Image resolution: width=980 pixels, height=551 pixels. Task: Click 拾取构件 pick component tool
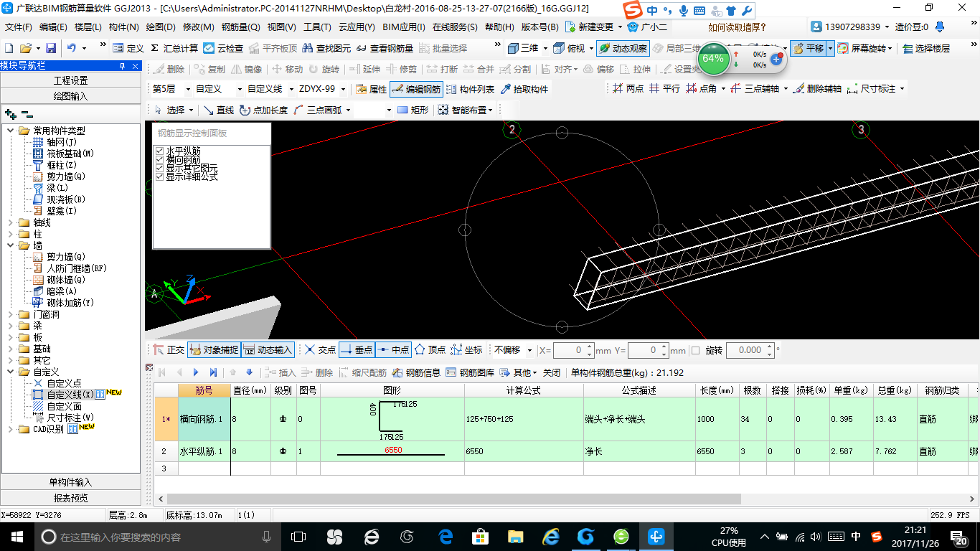524,89
